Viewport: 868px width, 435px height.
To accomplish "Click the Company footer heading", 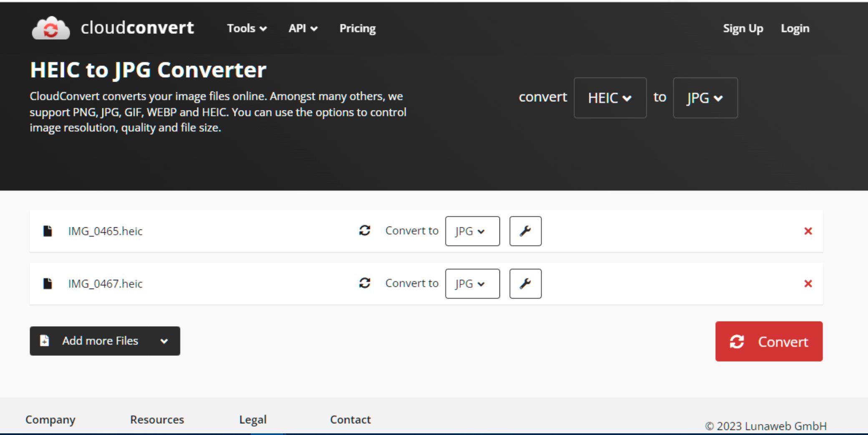I will (x=50, y=420).
